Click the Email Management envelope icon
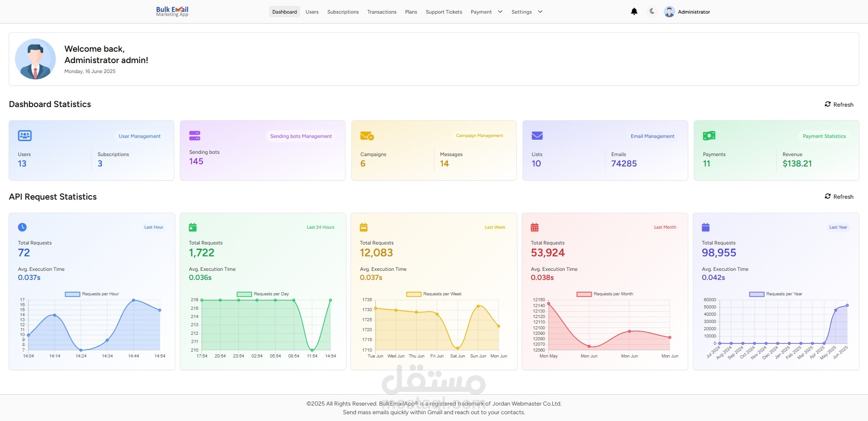The height and width of the screenshot is (421, 868). pyautogui.click(x=538, y=136)
